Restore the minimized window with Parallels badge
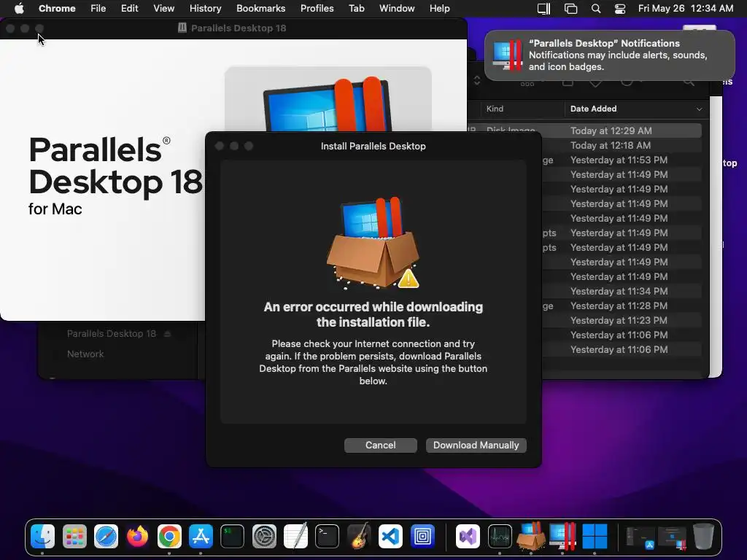Screen dimensions: 747x560 tap(672, 537)
